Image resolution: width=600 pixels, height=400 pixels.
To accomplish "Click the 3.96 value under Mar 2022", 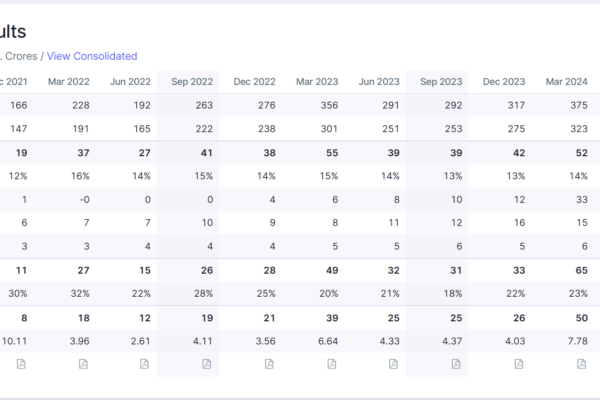I will coord(80,341).
